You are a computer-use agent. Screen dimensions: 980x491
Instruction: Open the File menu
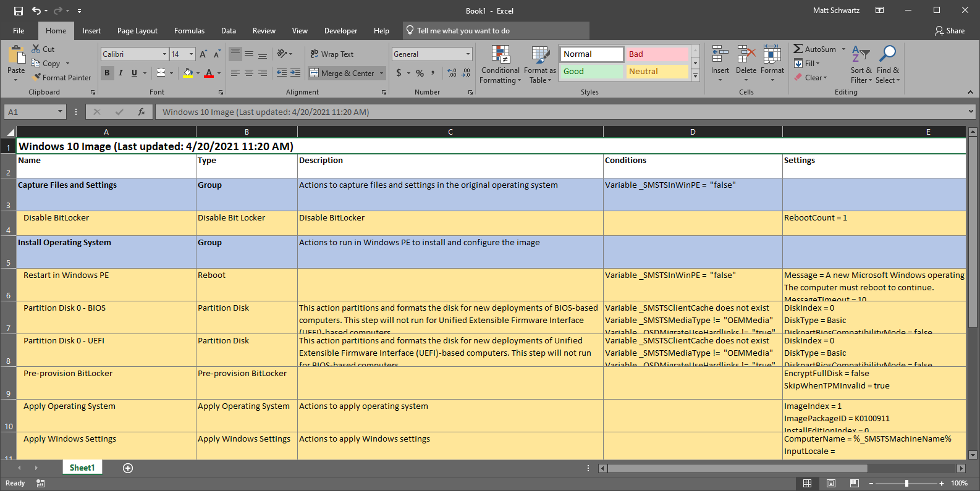[x=19, y=31]
